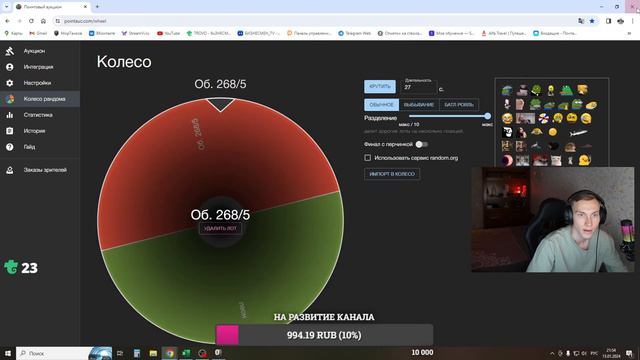Go to the Аукцион page
The image size is (640, 360).
(34, 51)
